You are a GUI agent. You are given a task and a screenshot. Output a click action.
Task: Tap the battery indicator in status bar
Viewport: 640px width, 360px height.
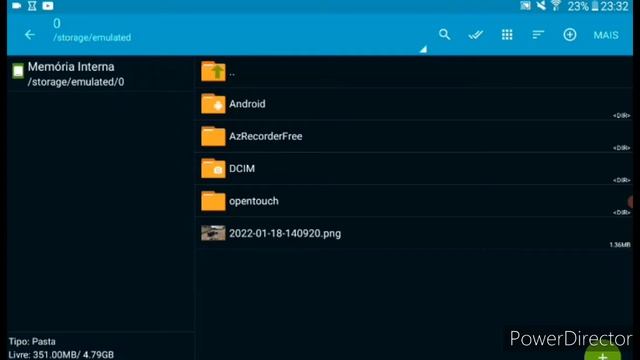[x=595, y=6]
